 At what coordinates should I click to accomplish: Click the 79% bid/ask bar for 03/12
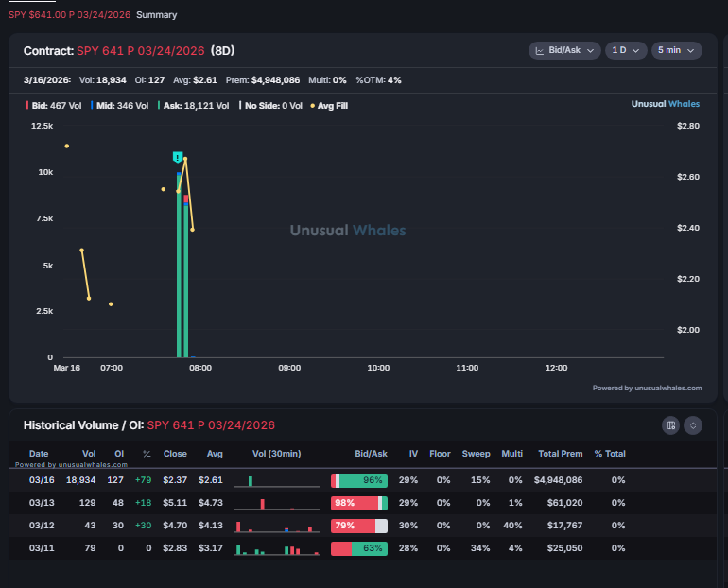[359, 526]
